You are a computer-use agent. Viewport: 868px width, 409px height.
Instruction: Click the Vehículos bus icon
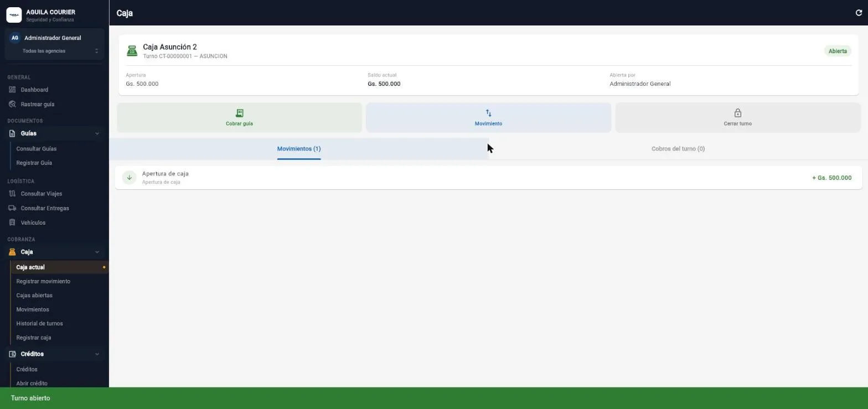[x=12, y=222]
